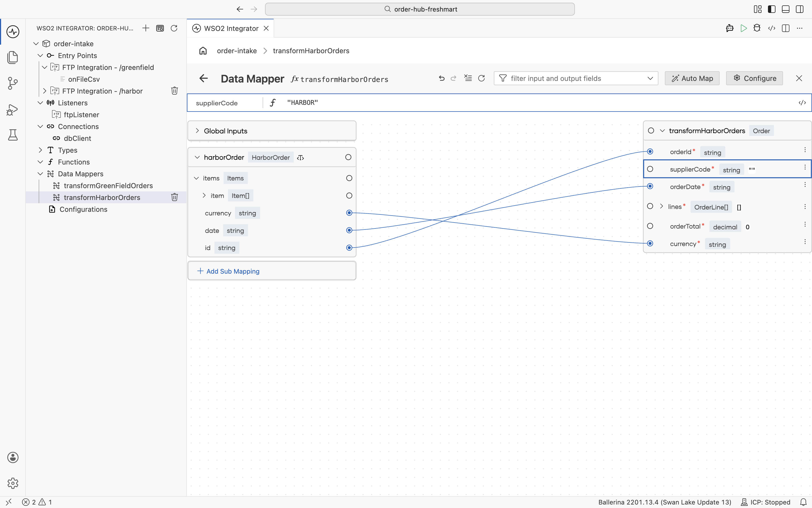Viewport: 812px width, 508px height.
Task: Expand the Types tree node
Action: tap(40, 150)
